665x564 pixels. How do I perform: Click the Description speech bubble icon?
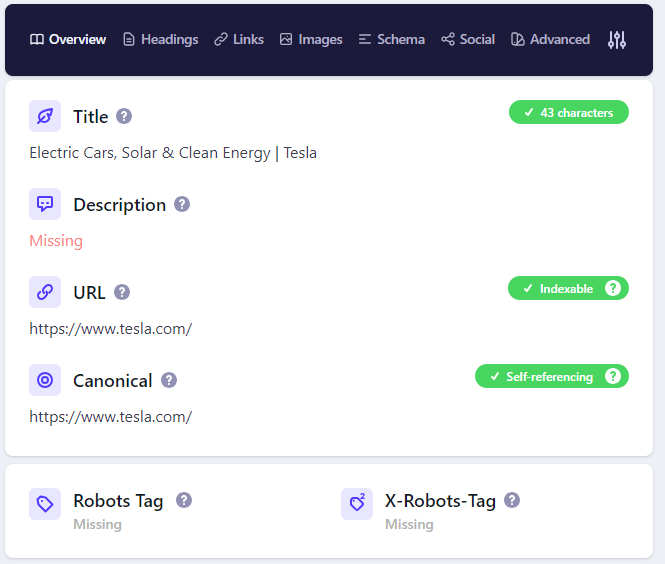coord(45,204)
